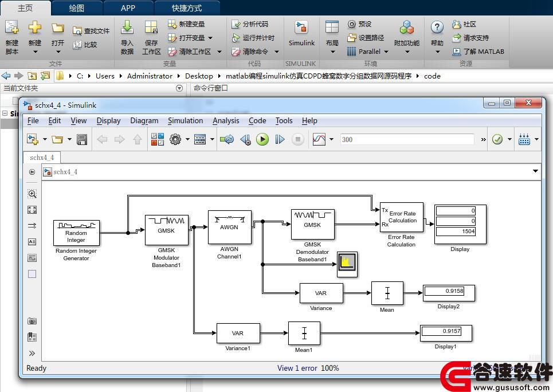Click the 100% zoom status in Simulink

coord(330,368)
